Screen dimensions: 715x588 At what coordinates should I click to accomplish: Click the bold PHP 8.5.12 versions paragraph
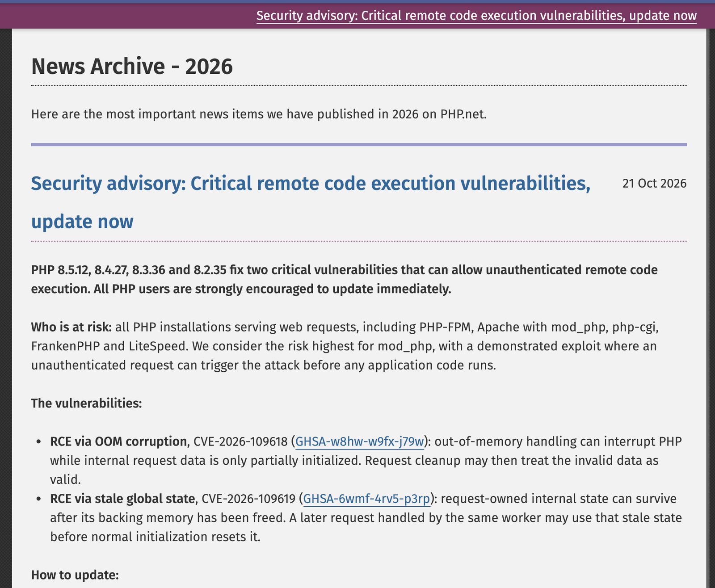click(345, 279)
